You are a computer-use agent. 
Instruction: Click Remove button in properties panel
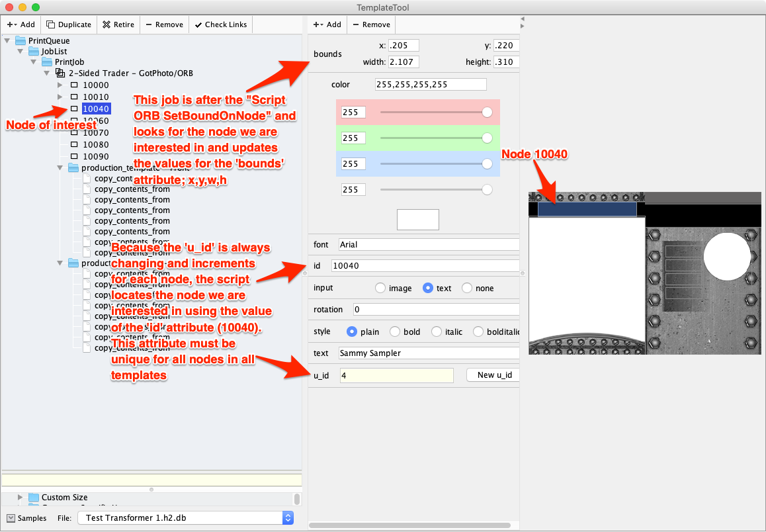click(x=371, y=24)
